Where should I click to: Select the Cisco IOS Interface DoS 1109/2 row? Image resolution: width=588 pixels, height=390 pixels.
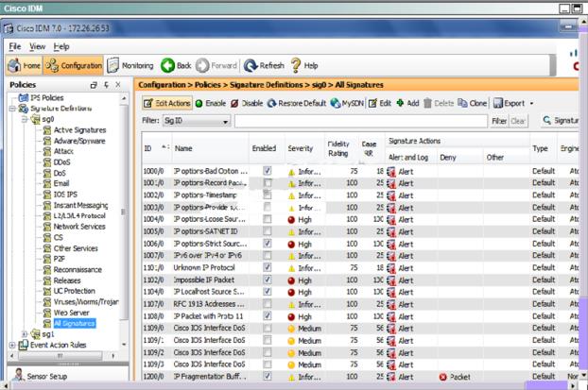[x=360, y=352]
